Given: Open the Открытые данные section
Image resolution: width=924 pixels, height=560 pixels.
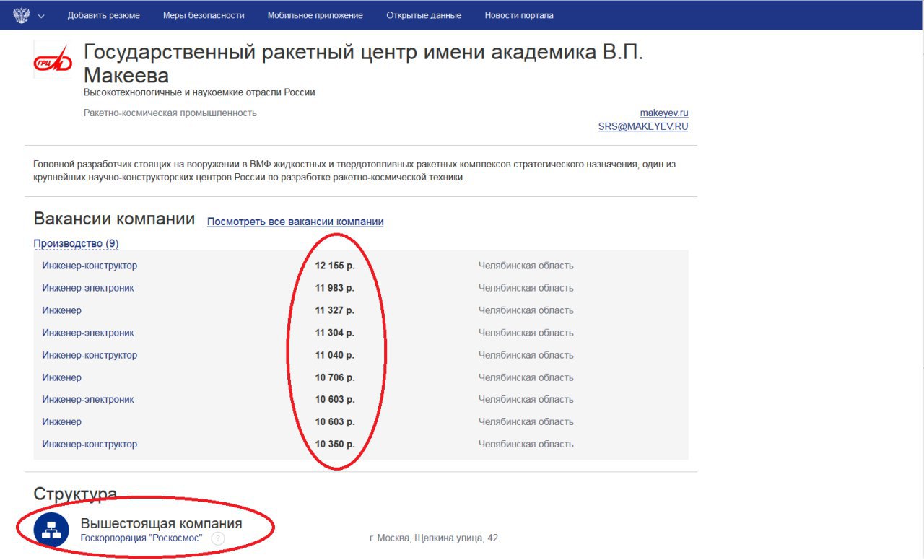Looking at the screenshot, I should click(x=424, y=15).
